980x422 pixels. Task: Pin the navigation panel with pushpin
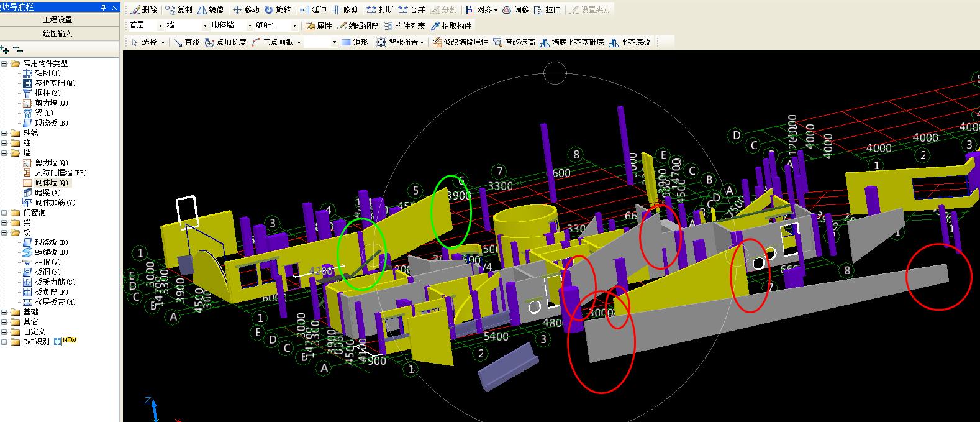[103, 7]
